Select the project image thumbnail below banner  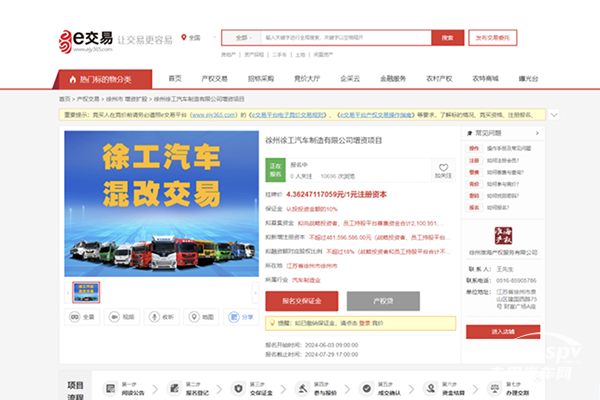point(86,291)
